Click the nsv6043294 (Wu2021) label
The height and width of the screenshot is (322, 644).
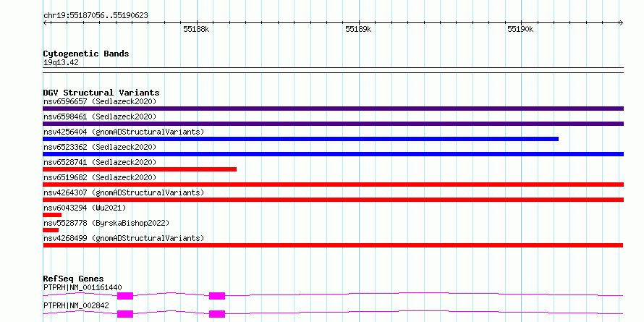click(85, 208)
